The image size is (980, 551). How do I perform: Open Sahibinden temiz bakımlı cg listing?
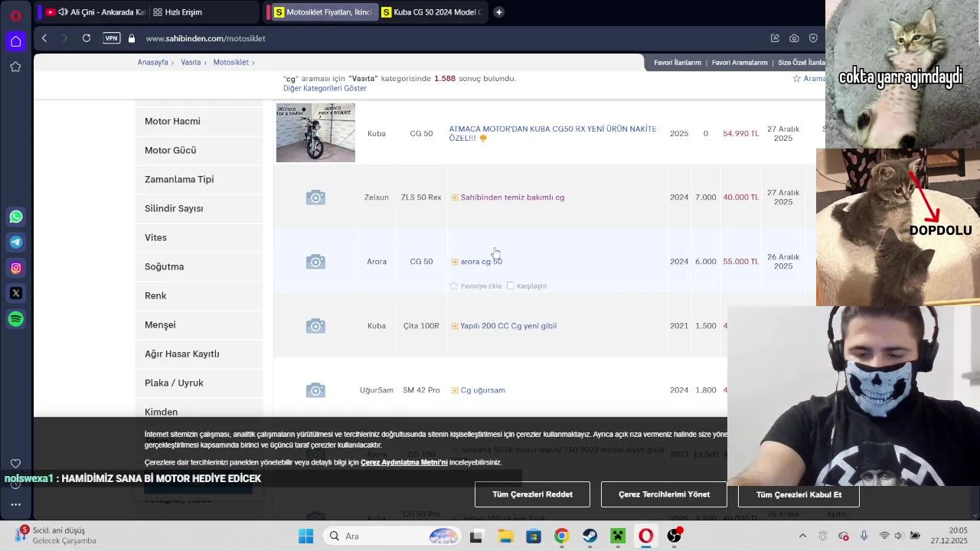(512, 197)
